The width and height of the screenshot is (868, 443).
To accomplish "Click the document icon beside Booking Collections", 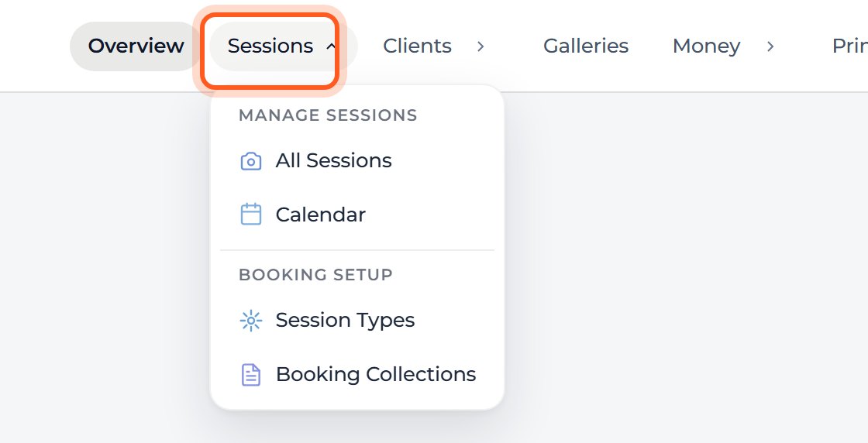I will pyautogui.click(x=251, y=374).
